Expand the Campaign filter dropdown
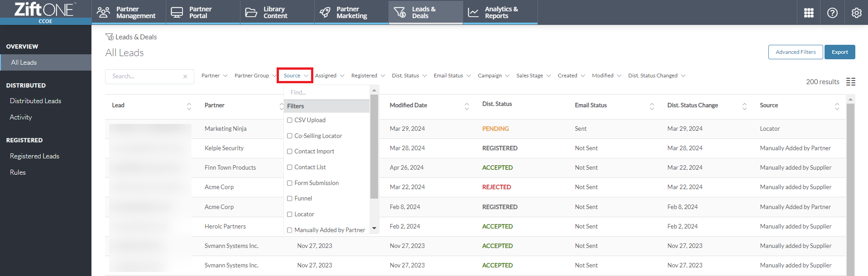 [493, 76]
